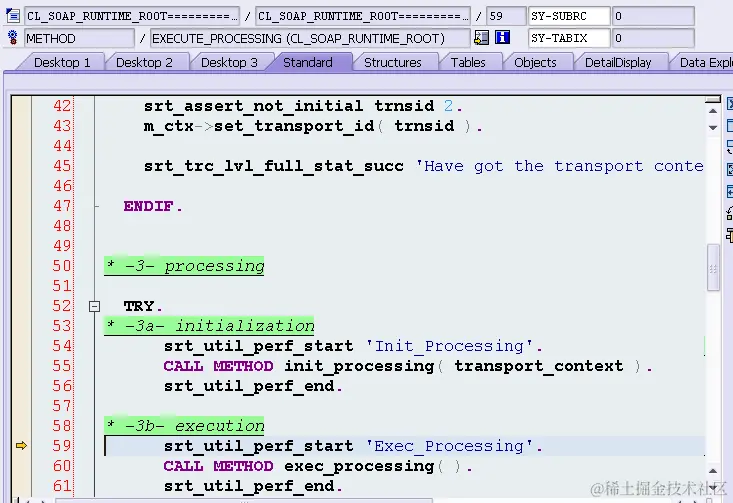Click the first CL_SOAP_RUNTIME_ROOT program field

132,16
